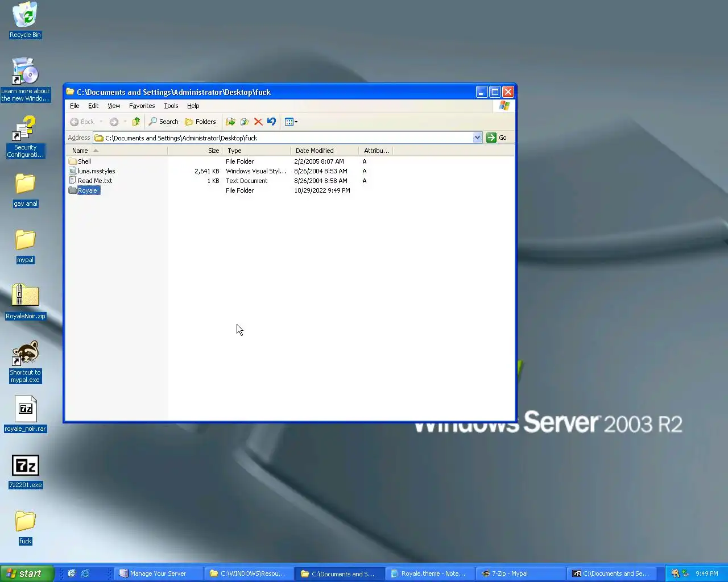Viewport: 728px width, 582px height.
Task: Click the Search toolbar button
Action: [x=163, y=122]
